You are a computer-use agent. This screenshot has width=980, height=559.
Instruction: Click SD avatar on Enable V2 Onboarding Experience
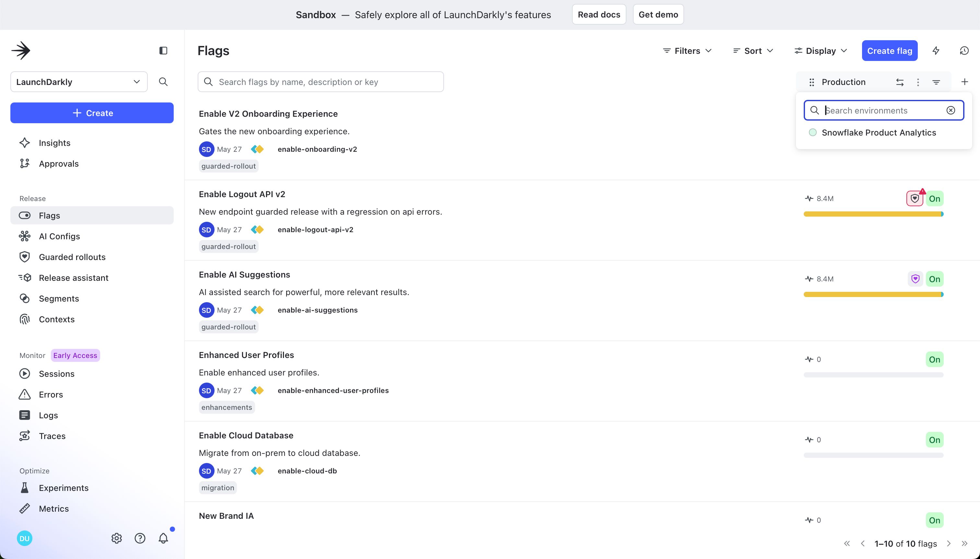[x=206, y=149]
